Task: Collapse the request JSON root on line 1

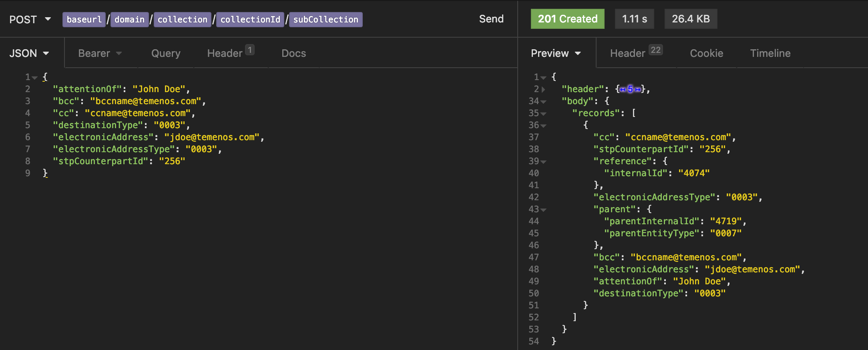Action: pos(35,78)
